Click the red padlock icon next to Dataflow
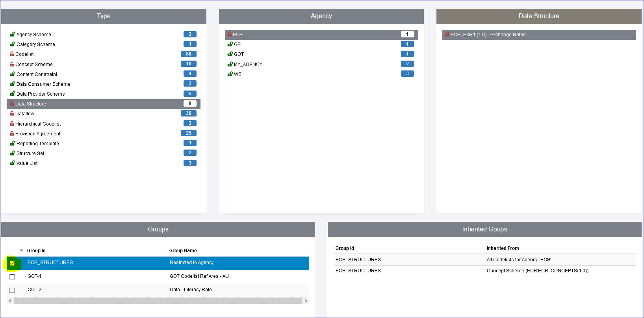 [x=12, y=113]
